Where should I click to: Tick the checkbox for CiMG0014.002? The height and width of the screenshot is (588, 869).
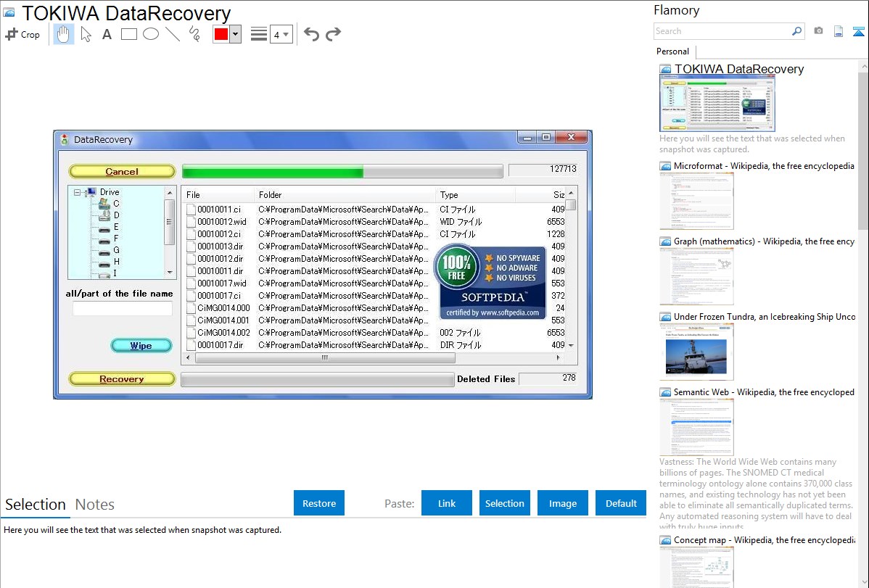click(191, 333)
